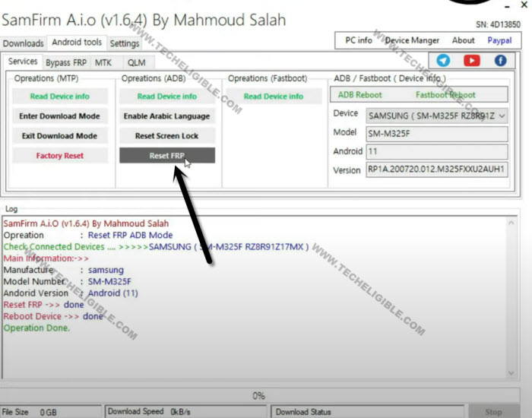
Task: Minimize the SamFirm window
Action: (507, 6)
